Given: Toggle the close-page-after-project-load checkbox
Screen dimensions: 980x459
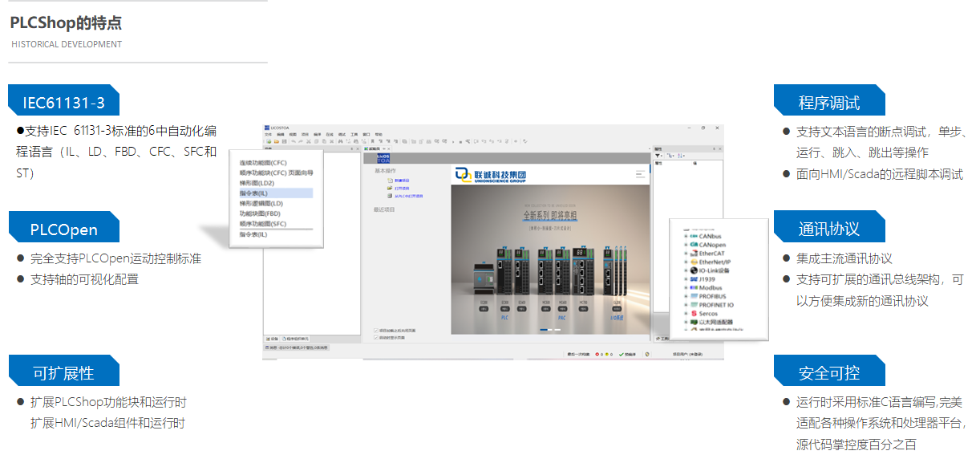Looking at the screenshot, I should point(376,330).
